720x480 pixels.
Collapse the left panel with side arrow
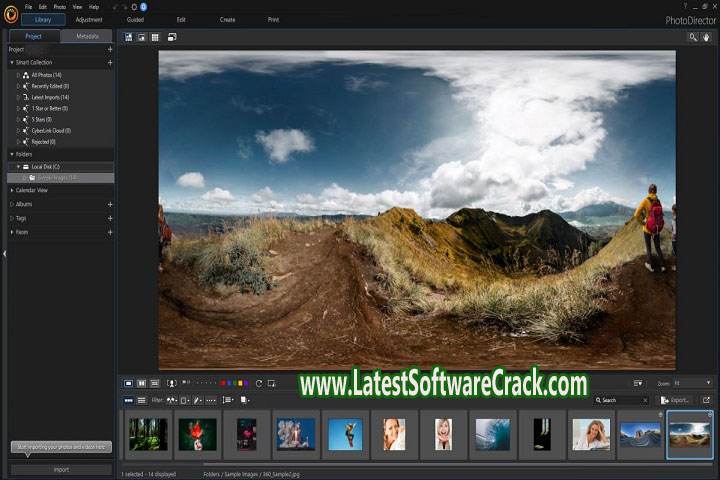pos(4,254)
